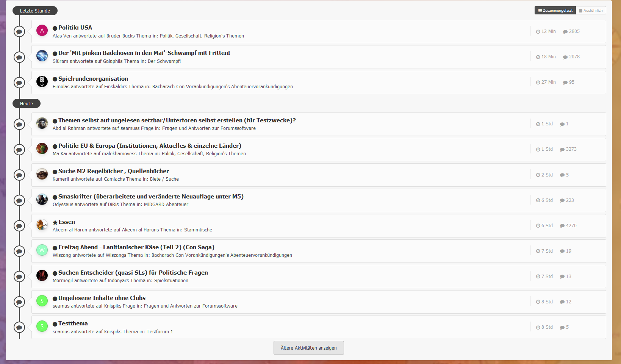Open the Suche M2 Regelbücher topic
621x364 pixels.
(113, 171)
